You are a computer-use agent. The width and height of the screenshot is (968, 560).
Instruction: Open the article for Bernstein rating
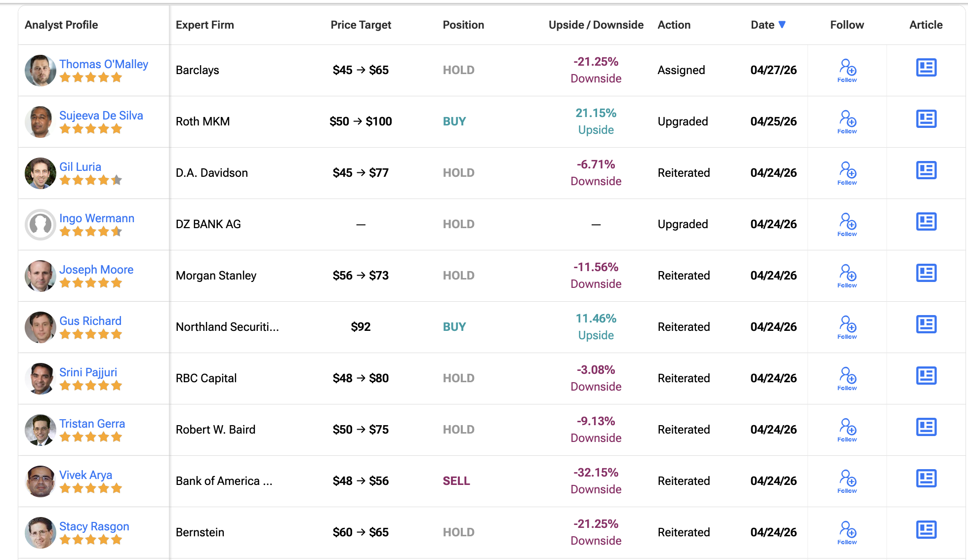926,530
